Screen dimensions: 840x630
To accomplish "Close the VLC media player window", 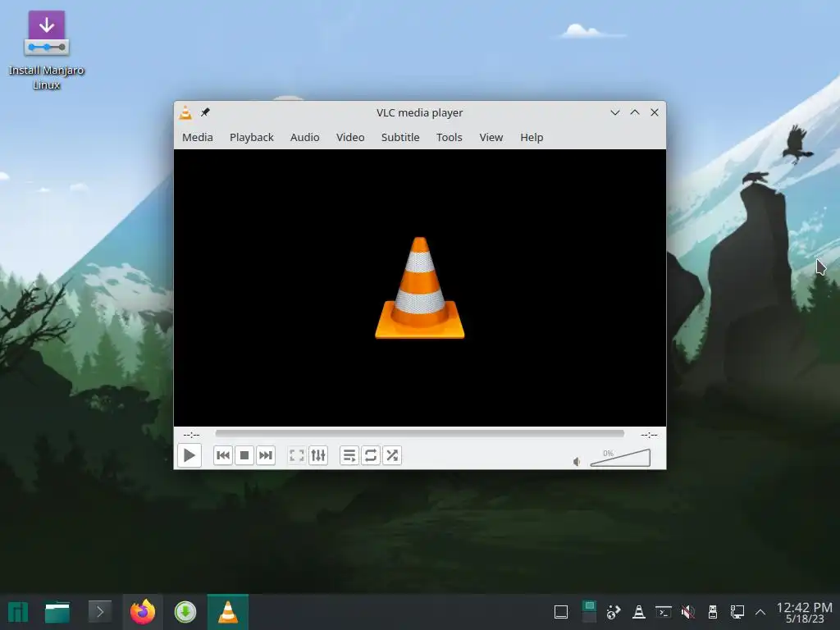I will [655, 112].
